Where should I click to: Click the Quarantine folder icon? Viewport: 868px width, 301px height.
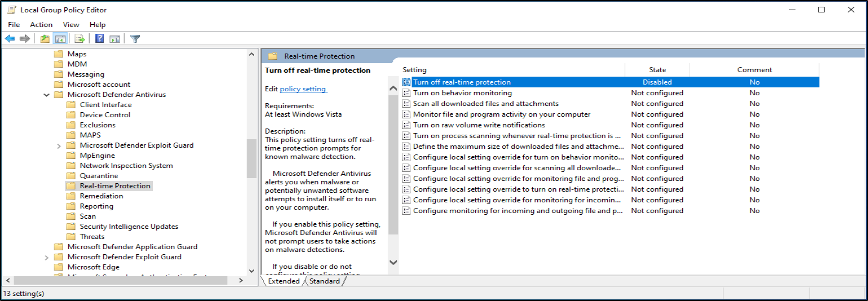coord(71,176)
